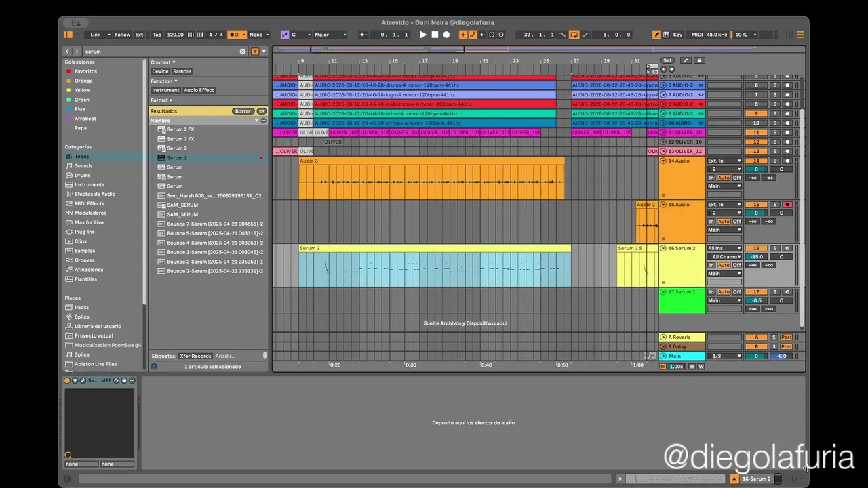Open track 14 Ext. In input dropdown

tap(724, 161)
